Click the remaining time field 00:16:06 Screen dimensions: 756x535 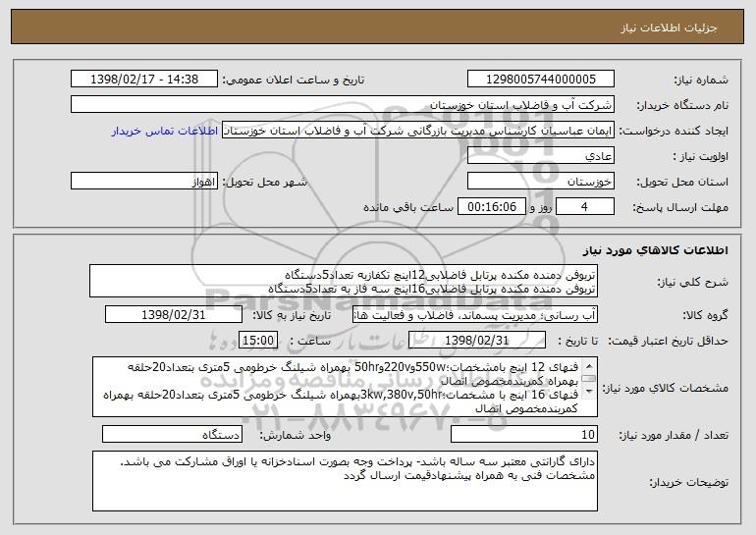[491, 207]
